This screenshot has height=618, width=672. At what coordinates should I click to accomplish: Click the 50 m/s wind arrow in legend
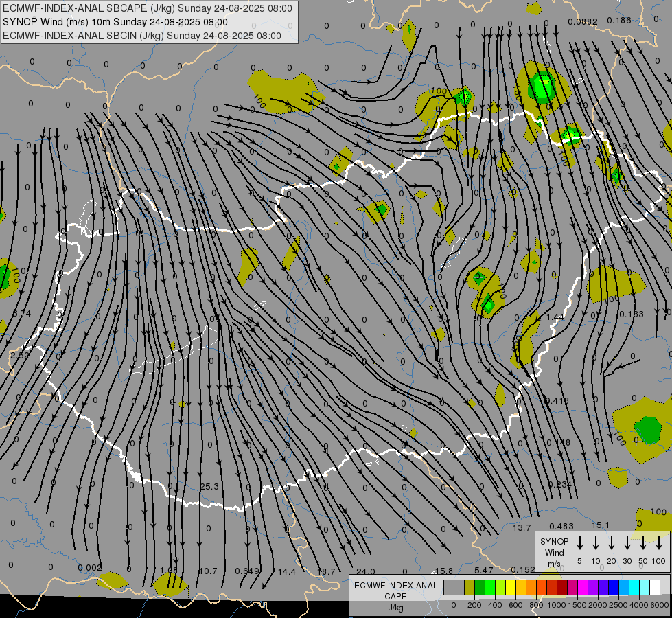tap(643, 543)
